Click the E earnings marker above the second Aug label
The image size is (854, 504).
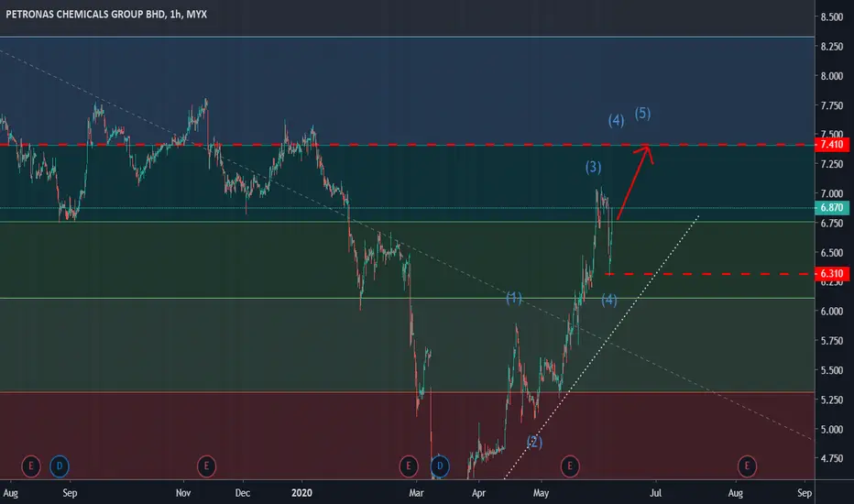(747, 466)
